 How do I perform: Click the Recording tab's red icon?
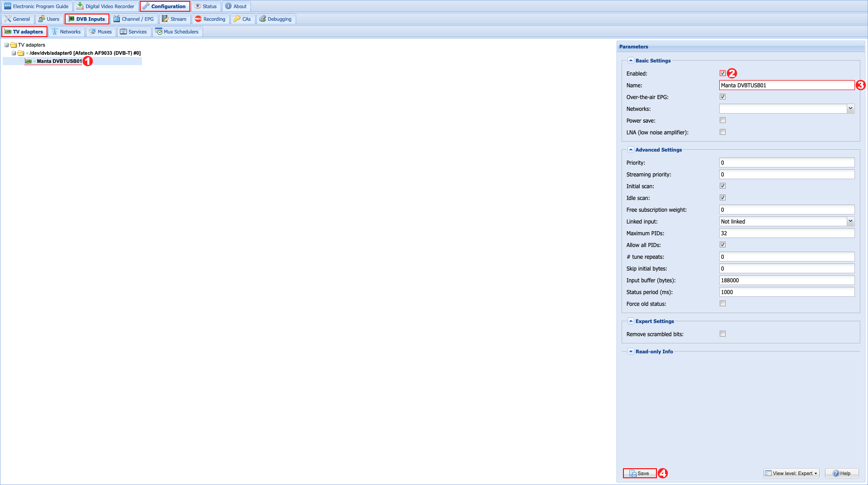pos(198,19)
